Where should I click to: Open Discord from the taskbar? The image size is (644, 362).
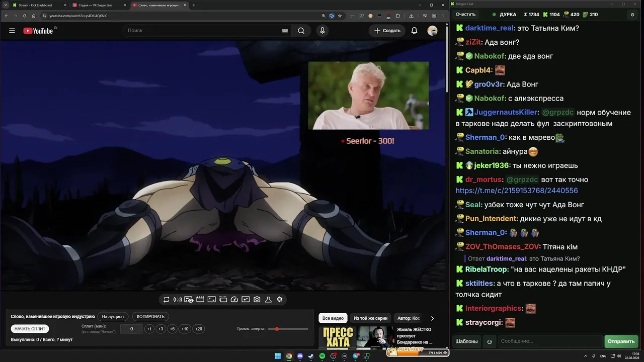300,356
